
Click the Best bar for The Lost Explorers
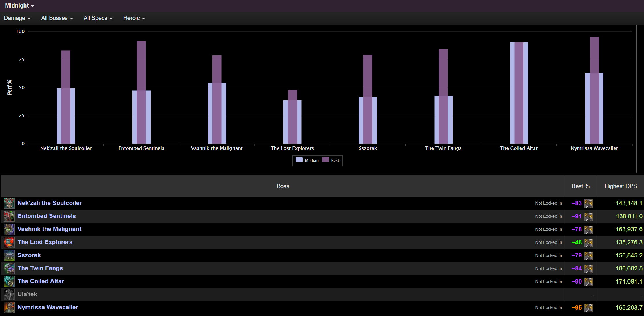(292, 117)
